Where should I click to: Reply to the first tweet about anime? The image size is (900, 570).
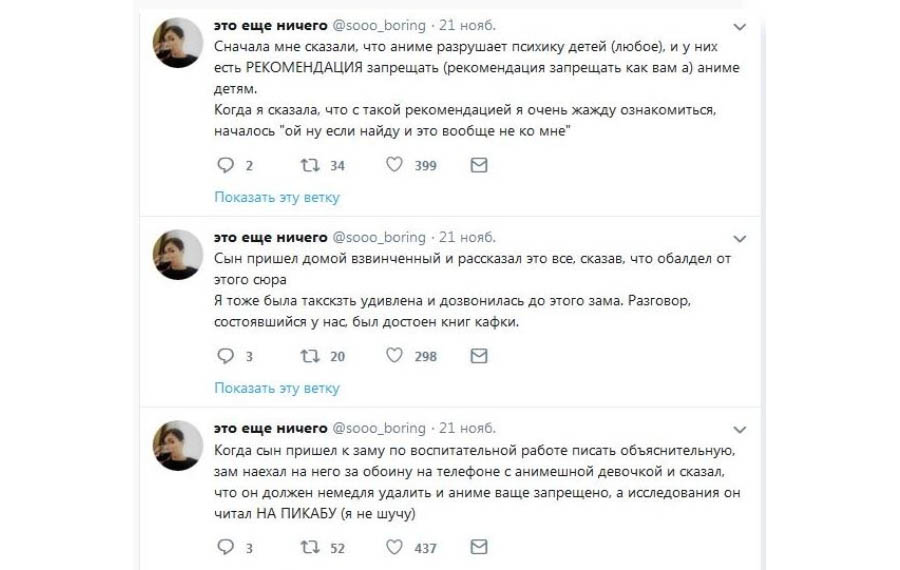(225, 165)
